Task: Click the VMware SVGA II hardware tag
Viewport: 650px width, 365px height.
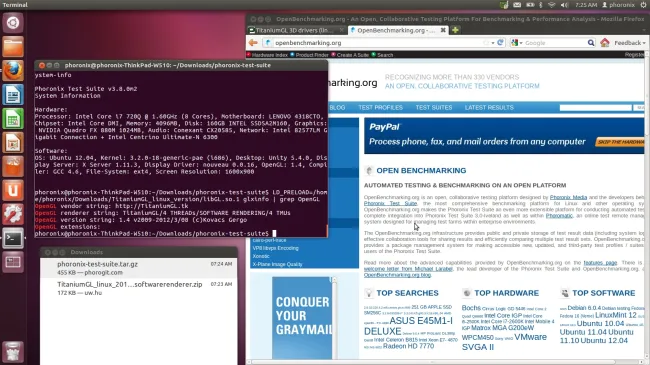Action: coord(504,342)
